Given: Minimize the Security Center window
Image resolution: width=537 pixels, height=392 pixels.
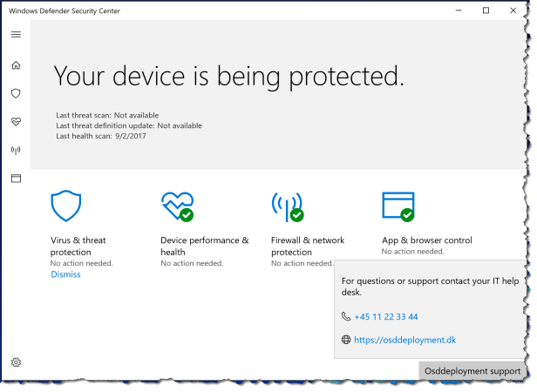Looking at the screenshot, I should pyautogui.click(x=459, y=10).
